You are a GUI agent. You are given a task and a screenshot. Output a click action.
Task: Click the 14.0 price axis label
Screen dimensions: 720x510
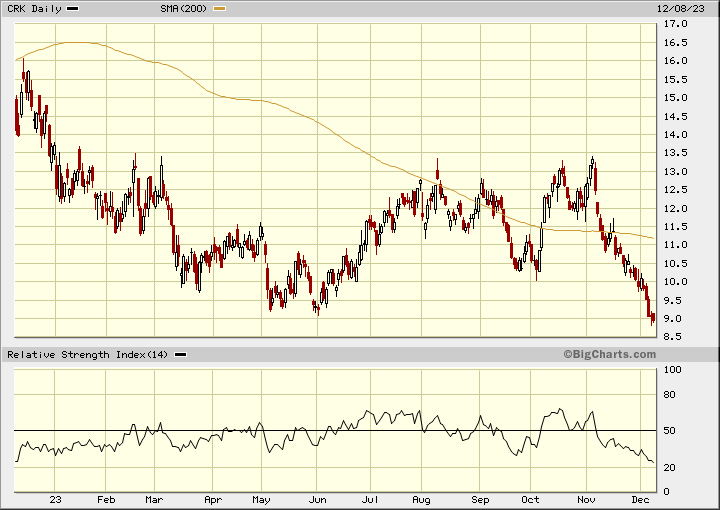[675, 135]
